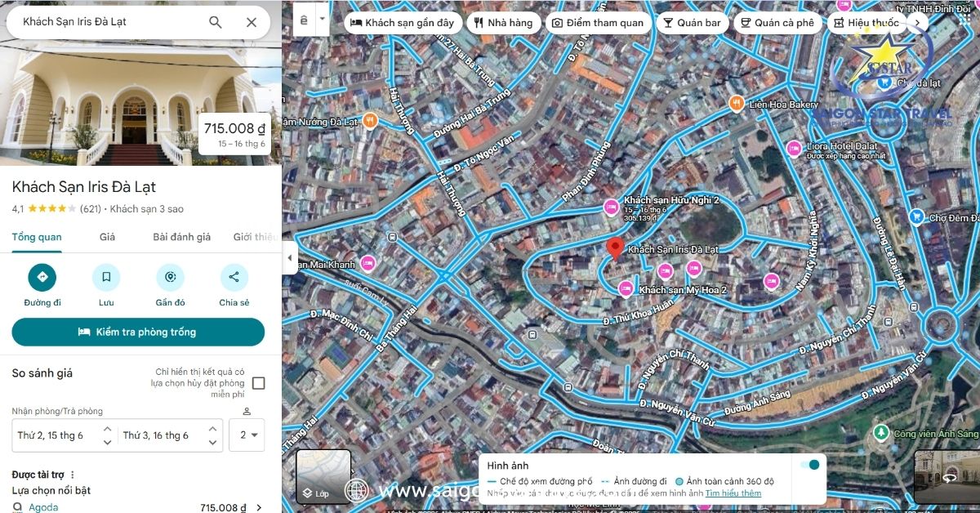
Task: Check the free cancellation checkbox
Action: 258,383
